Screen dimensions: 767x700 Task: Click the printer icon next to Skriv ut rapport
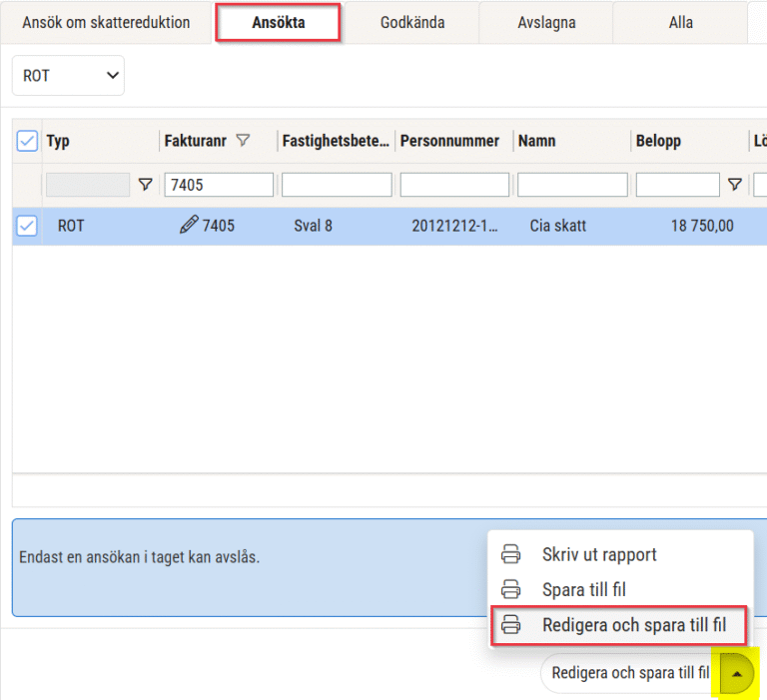(511, 554)
